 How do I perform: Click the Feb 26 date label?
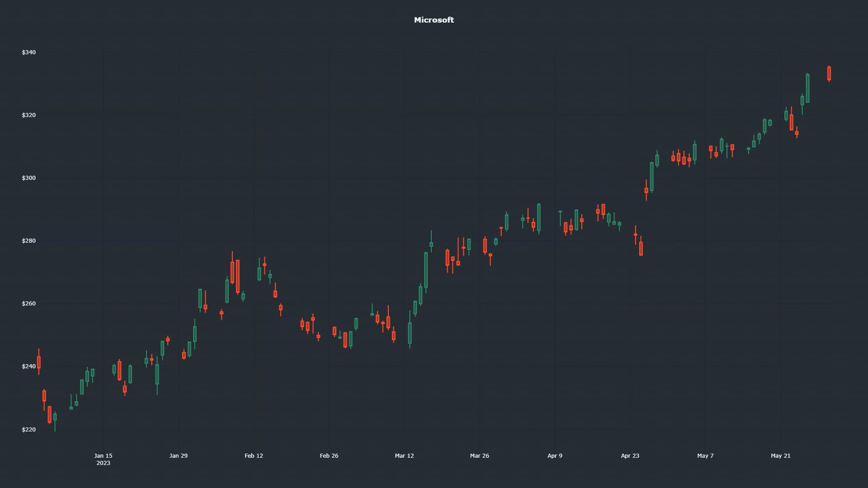[x=329, y=455]
